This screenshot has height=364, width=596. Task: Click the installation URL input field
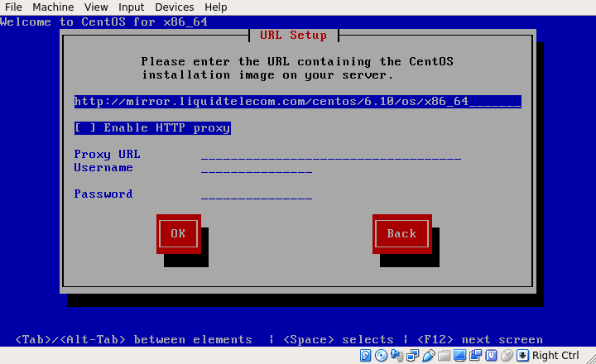[x=298, y=102]
